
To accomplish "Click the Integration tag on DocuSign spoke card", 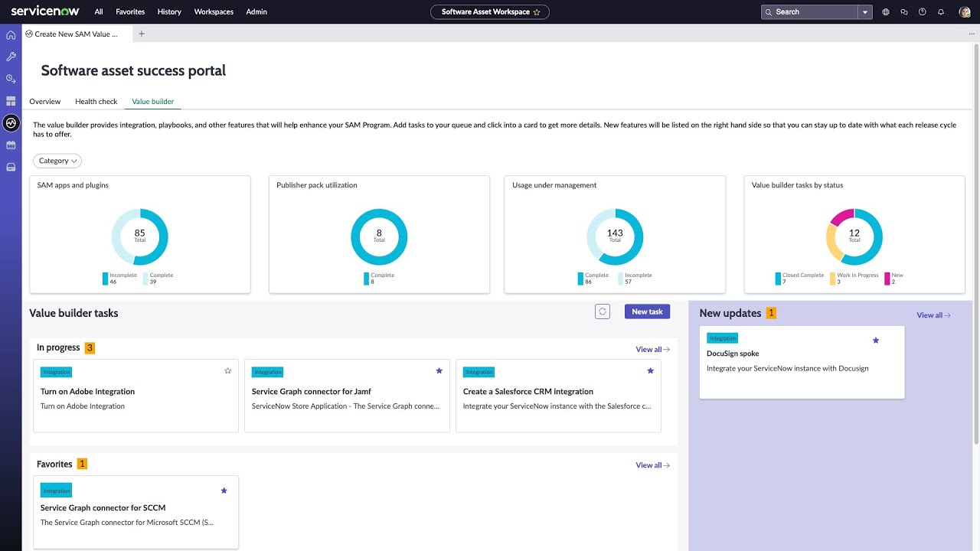I will [723, 338].
